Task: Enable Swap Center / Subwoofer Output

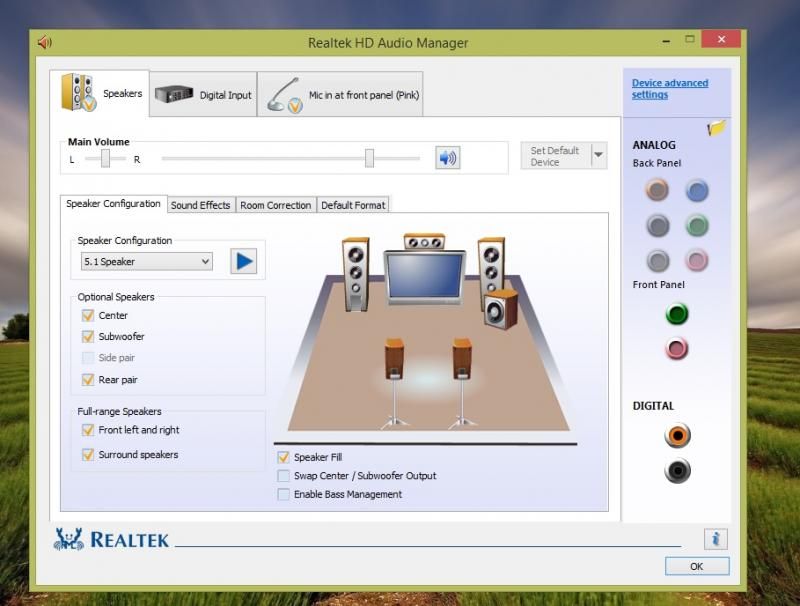Action: (x=283, y=476)
